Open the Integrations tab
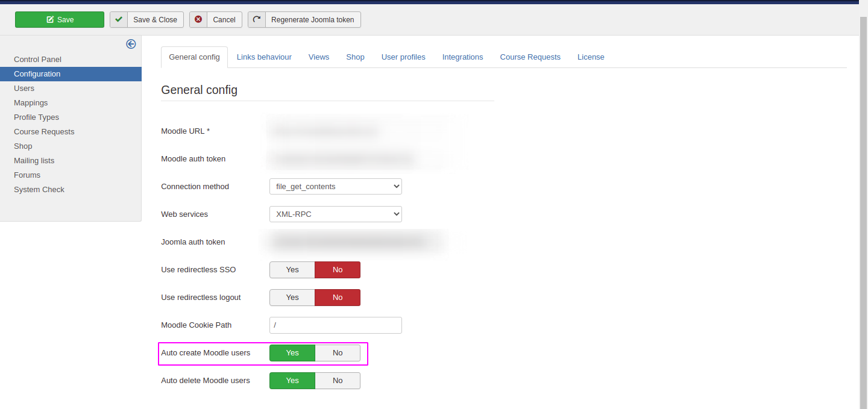The width and height of the screenshot is (868, 409). pyautogui.click(x=462, y=57)
